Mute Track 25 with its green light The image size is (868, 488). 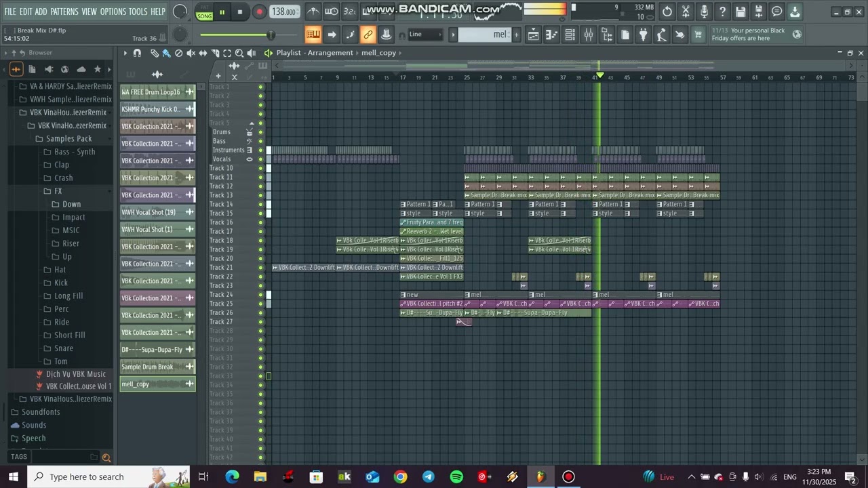tap(260, 304)
